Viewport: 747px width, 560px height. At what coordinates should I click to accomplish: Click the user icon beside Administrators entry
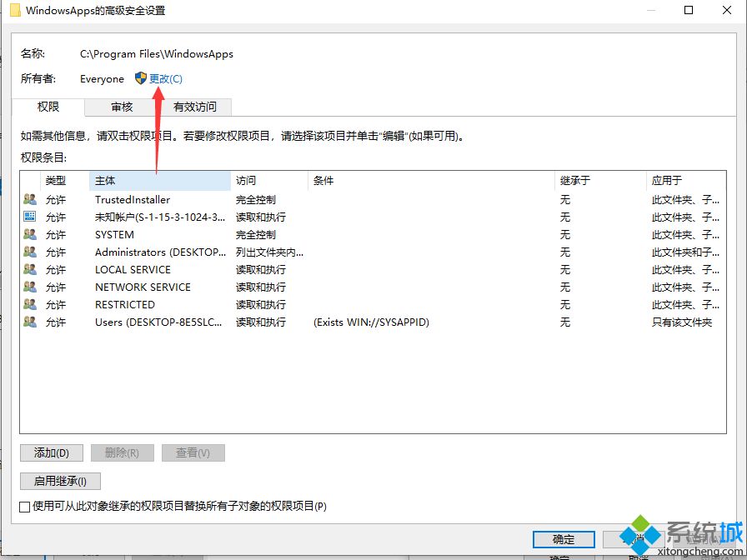click(x=30, y=252)
